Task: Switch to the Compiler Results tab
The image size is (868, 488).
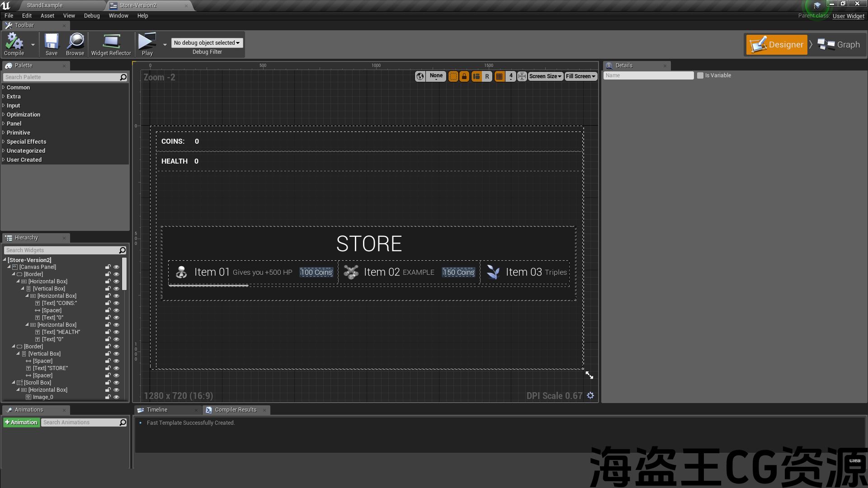Action: pyautogui.click(x=235, y=410)
